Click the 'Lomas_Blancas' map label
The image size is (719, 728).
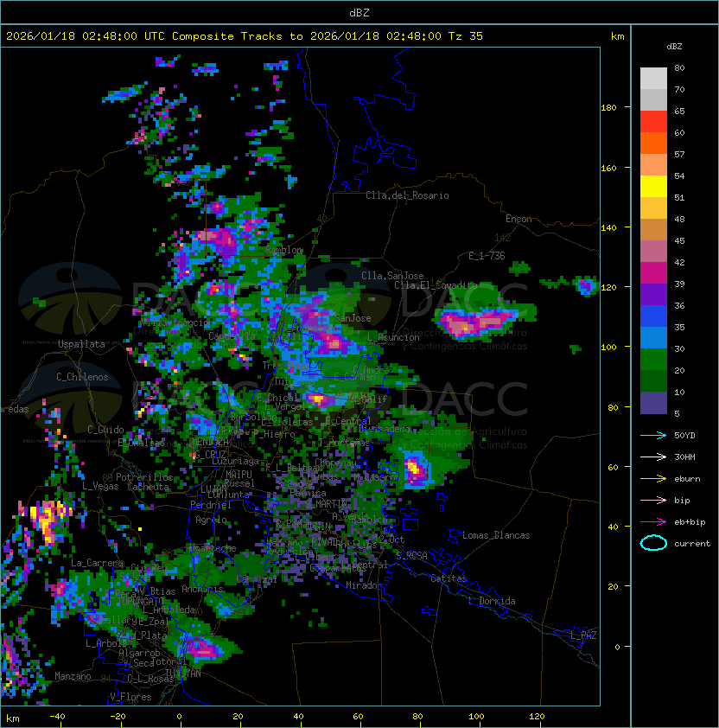coord(496,535)
